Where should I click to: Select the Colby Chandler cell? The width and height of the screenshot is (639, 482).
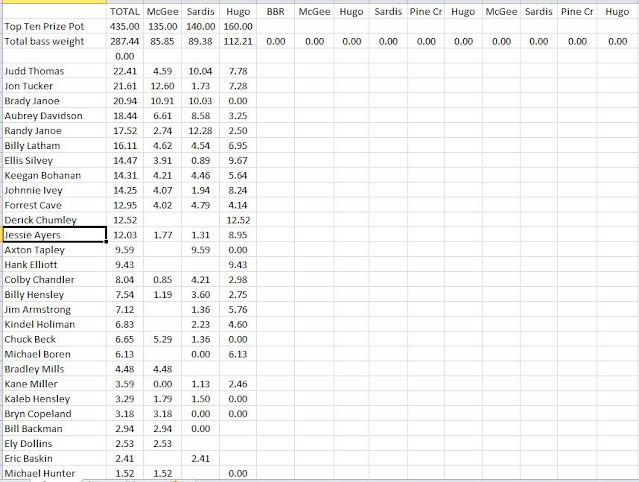click(55, 280)
